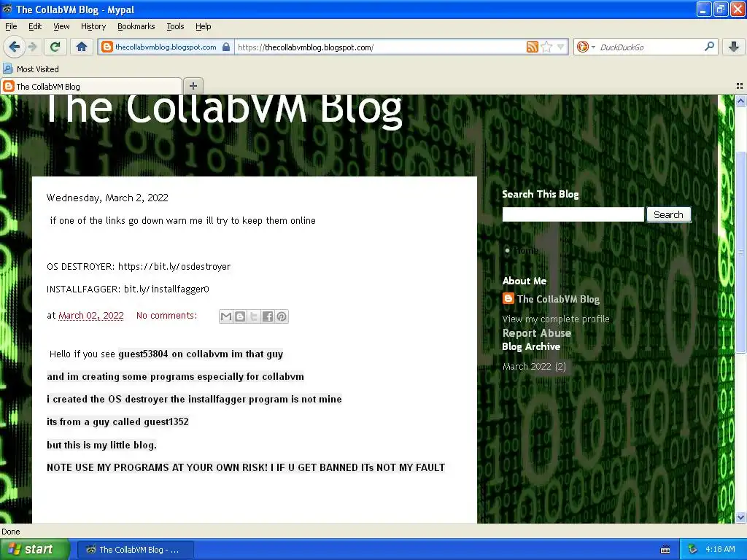Open the Bookmarks menu
This screenshot has width=747, height=560.
coord(136,26)
